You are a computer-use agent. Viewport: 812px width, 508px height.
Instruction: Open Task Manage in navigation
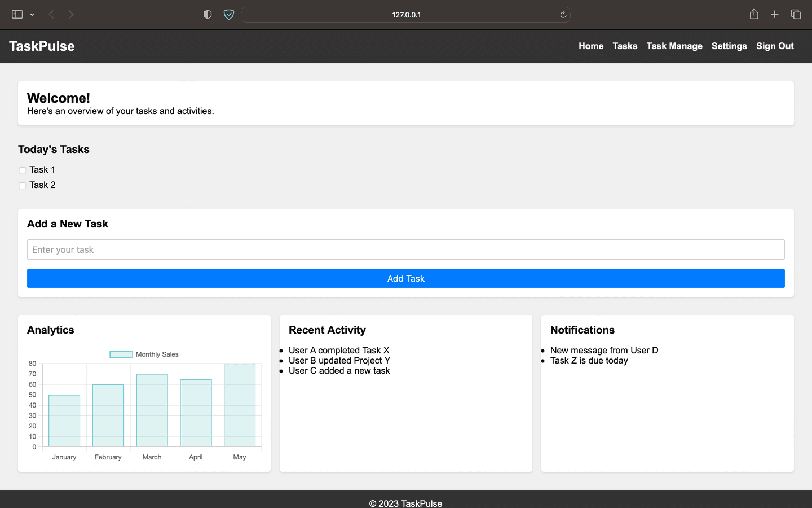674,46
